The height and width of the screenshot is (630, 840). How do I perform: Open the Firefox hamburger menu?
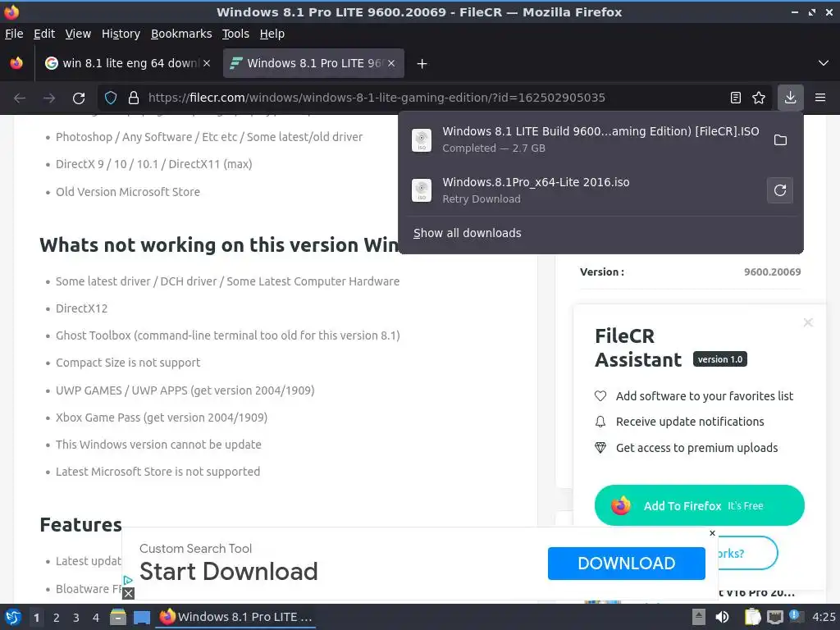(820, 98)
